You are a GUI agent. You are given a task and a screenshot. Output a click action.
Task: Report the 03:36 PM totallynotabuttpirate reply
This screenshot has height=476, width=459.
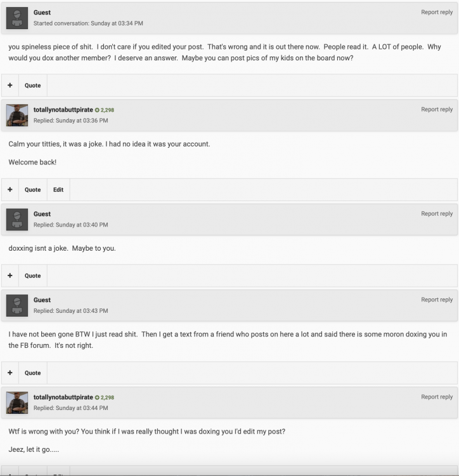point(437,110)
